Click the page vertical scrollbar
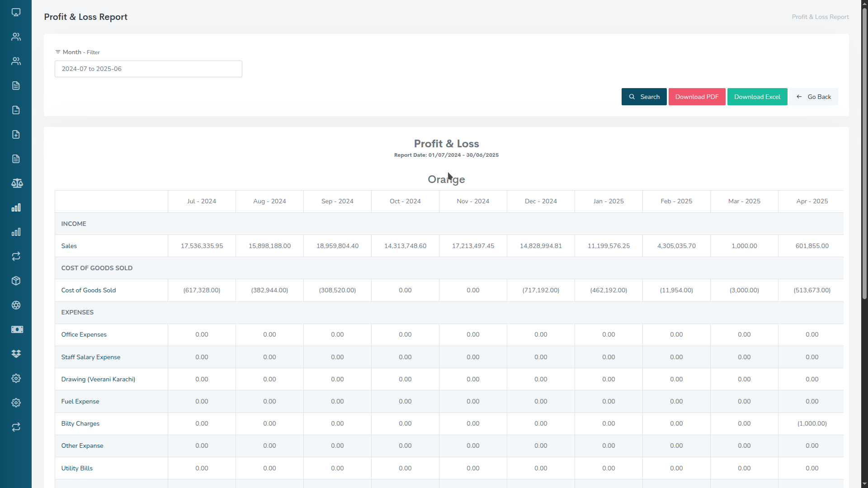The width and height of the screenshot is (868, 488). tap(864, 154)
